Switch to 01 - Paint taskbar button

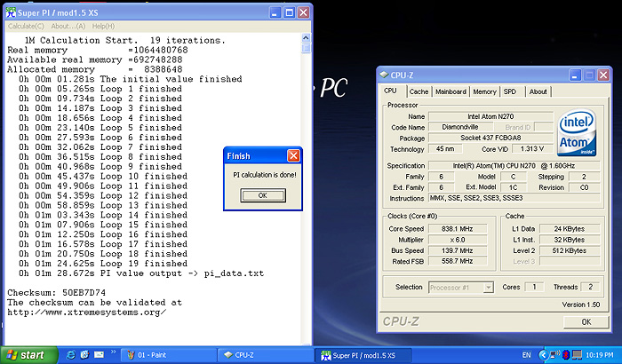169,355
